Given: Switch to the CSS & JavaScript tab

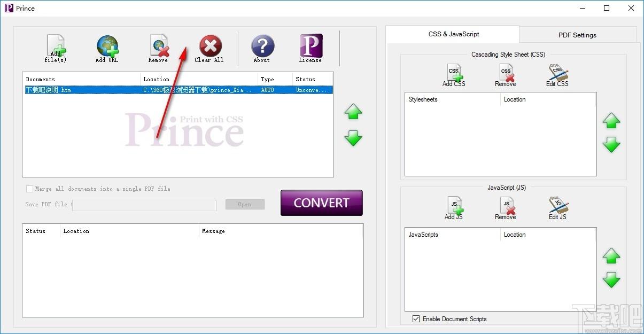Looking at the screenshot, I should (453, 34).
